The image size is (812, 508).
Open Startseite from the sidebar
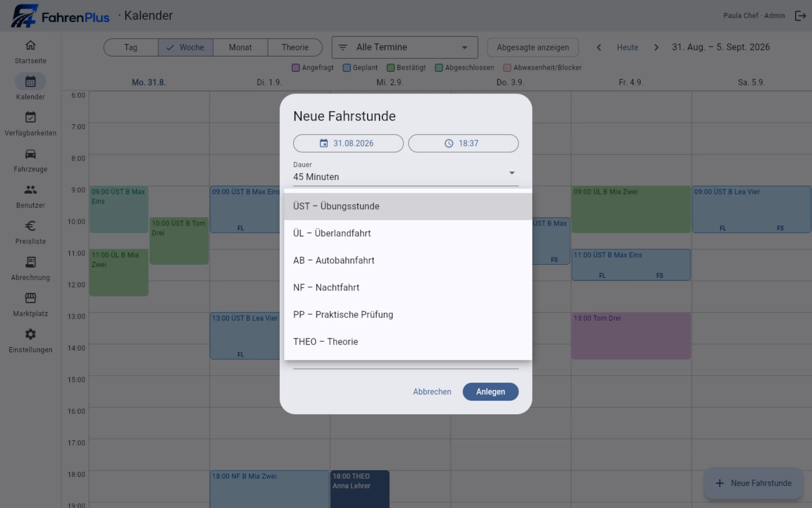30,52
